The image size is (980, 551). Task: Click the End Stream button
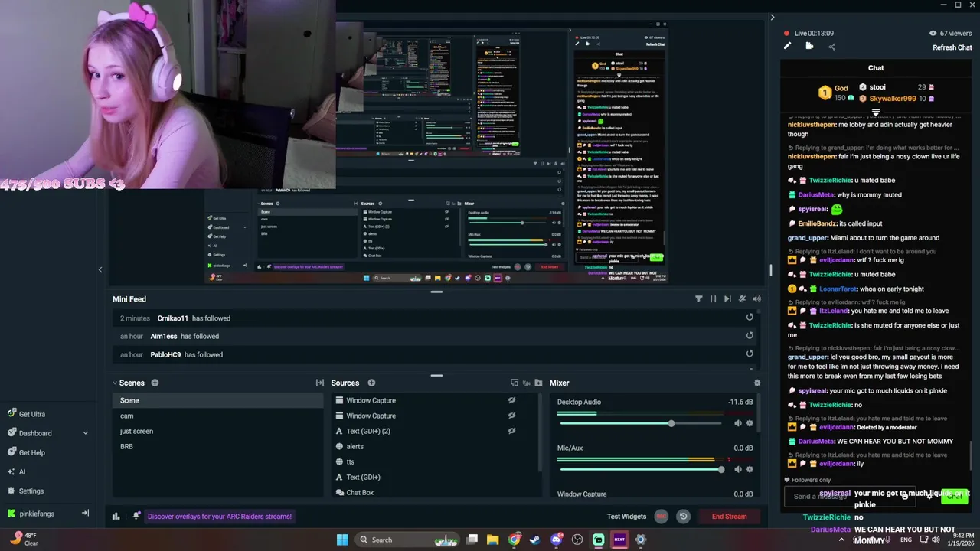[x=729, y=517]
